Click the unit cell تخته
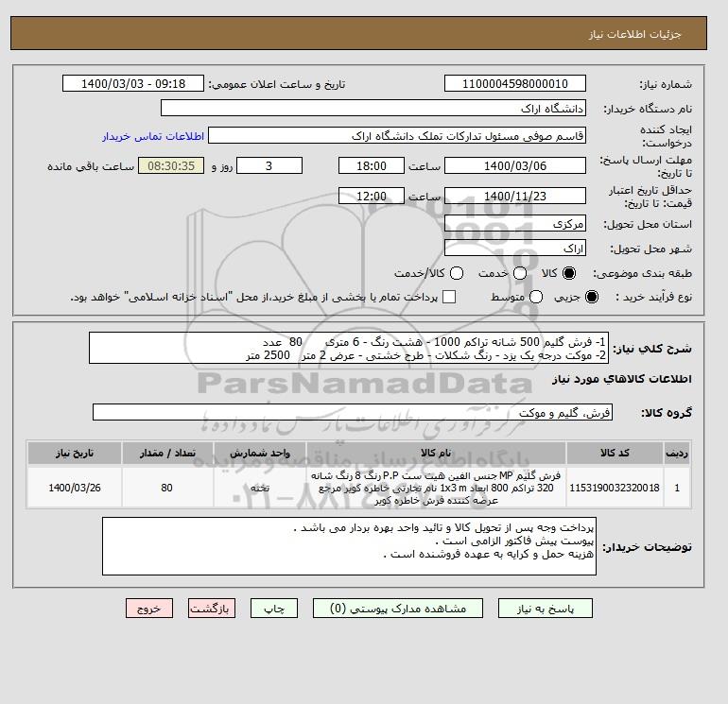Viewport: 728px width, 704px height. 260,488
